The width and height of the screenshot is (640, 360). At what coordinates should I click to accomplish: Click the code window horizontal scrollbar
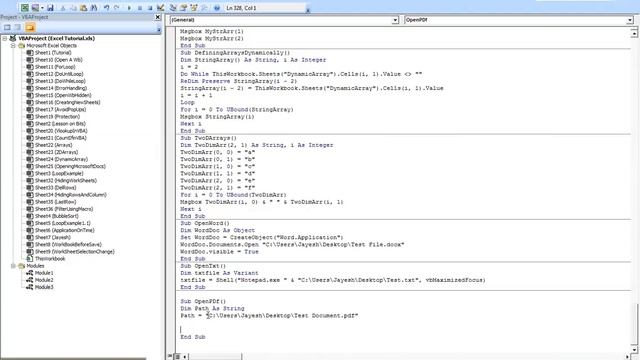[406, 357]
